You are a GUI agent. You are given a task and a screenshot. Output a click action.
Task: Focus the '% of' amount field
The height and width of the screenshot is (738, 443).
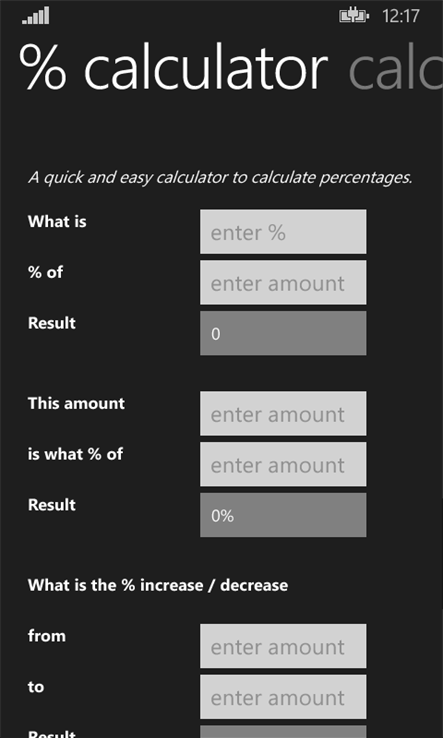pos(283,282)
